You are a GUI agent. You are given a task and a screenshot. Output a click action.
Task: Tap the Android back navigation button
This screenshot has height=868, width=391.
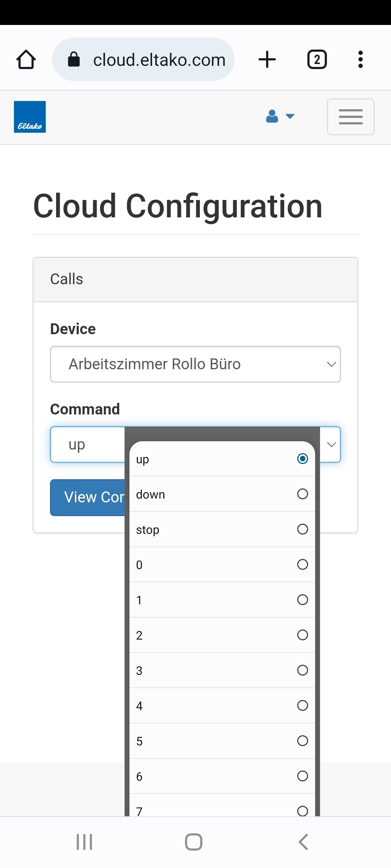tap(303, 842)
